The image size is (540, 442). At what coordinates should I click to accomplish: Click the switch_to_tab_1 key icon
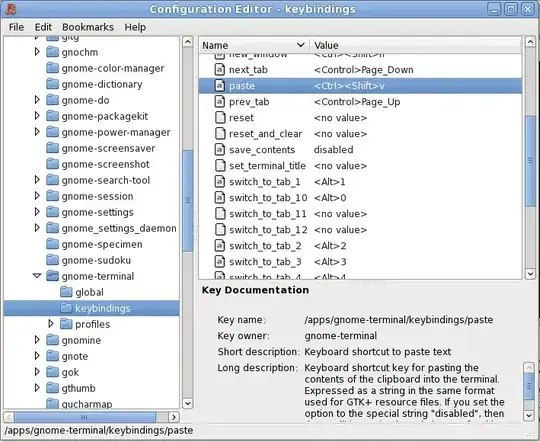coord(220,182)
